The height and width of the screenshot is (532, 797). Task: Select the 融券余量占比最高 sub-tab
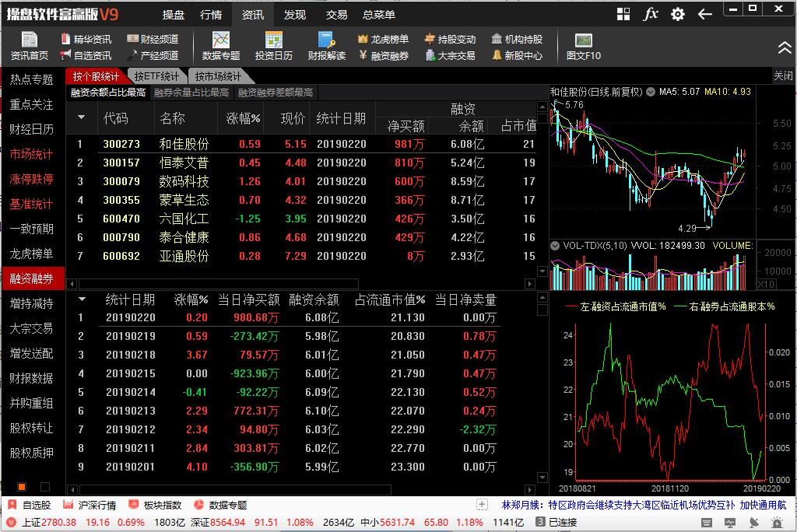(191, 93)
